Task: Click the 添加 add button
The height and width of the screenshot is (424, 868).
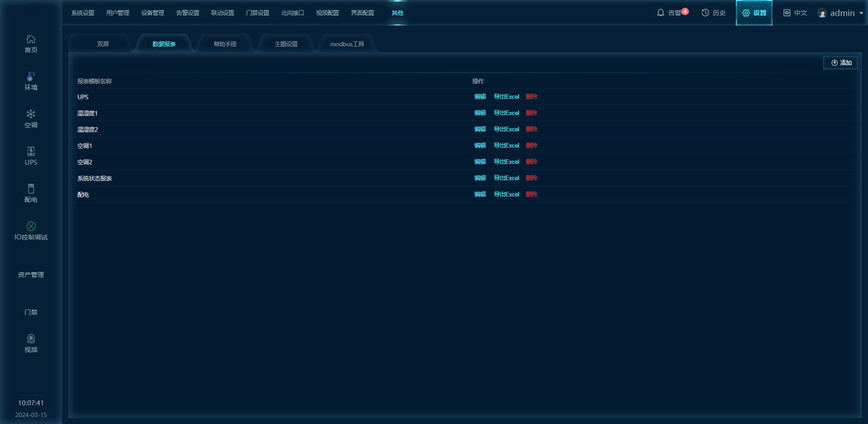Action: point(841,63)
